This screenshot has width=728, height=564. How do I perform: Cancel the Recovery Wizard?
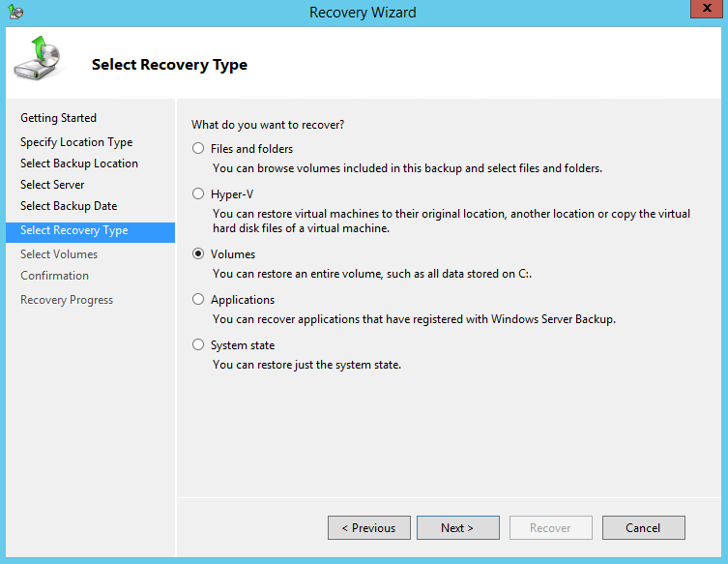(x=643, y=528)
